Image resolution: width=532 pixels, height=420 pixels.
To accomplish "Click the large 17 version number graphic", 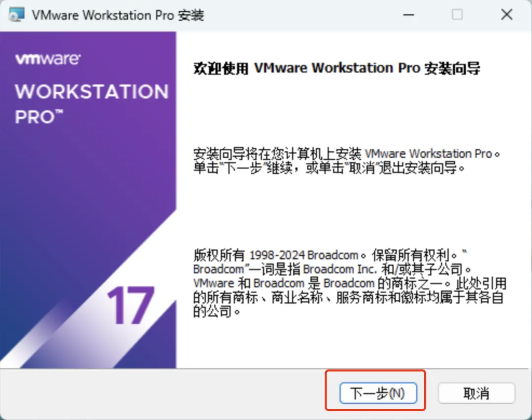I will [131, 305].
